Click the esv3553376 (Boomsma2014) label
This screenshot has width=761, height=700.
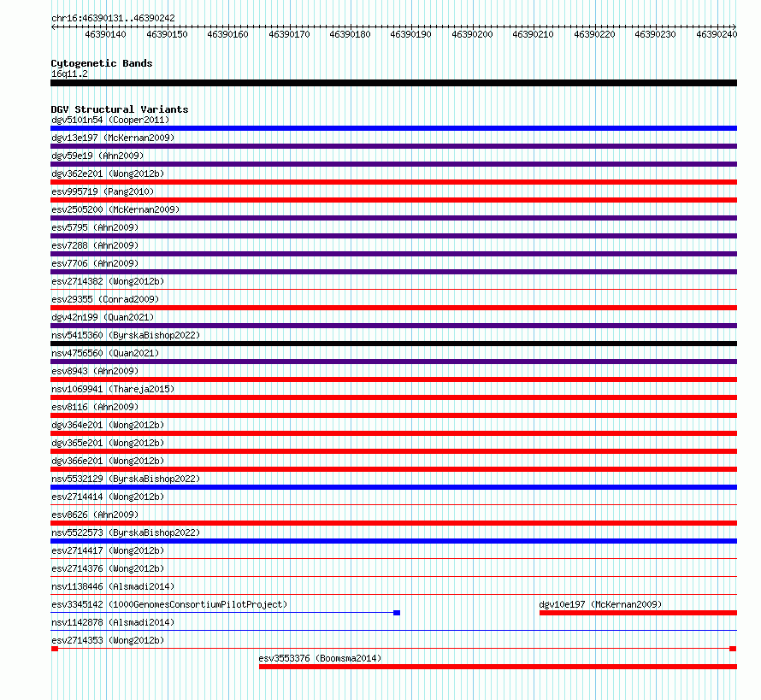pos(320,658)
